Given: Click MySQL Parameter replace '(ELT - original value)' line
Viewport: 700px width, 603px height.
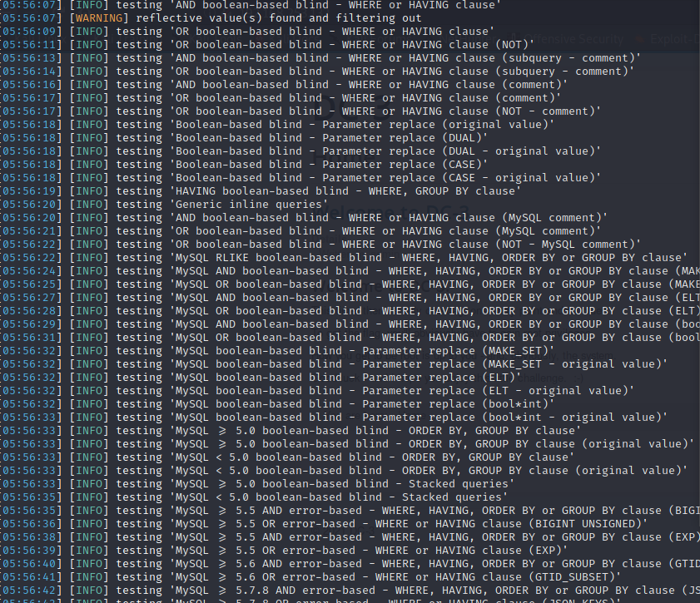Looking at the screenshot, I should [x=317, y=391].
